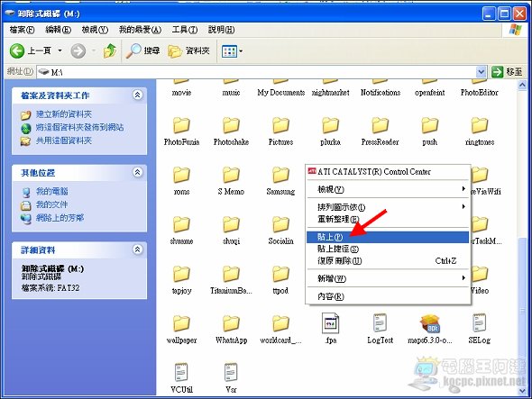Expand the address bar dropdown arrow
The width and height of the screenshot is (532, 399).
click(x=481, y=72)
